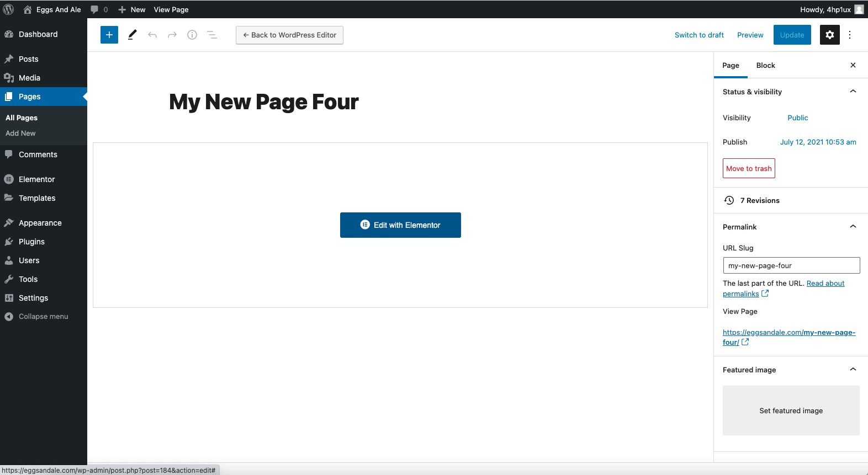Click the Howdy, 4hp1ux user avatar

tap(859, 9)
